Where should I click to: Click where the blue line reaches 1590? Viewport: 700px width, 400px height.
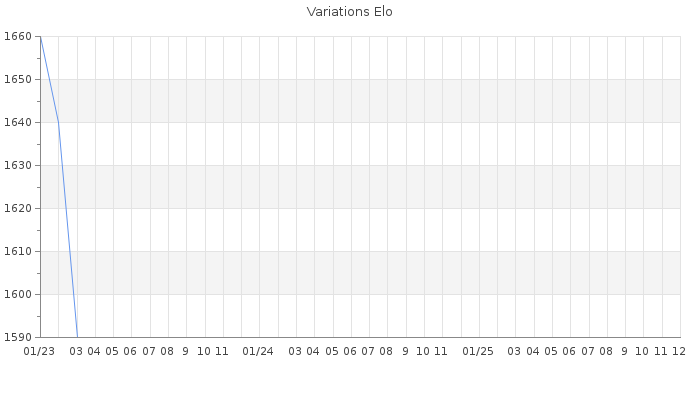(77, 337)
